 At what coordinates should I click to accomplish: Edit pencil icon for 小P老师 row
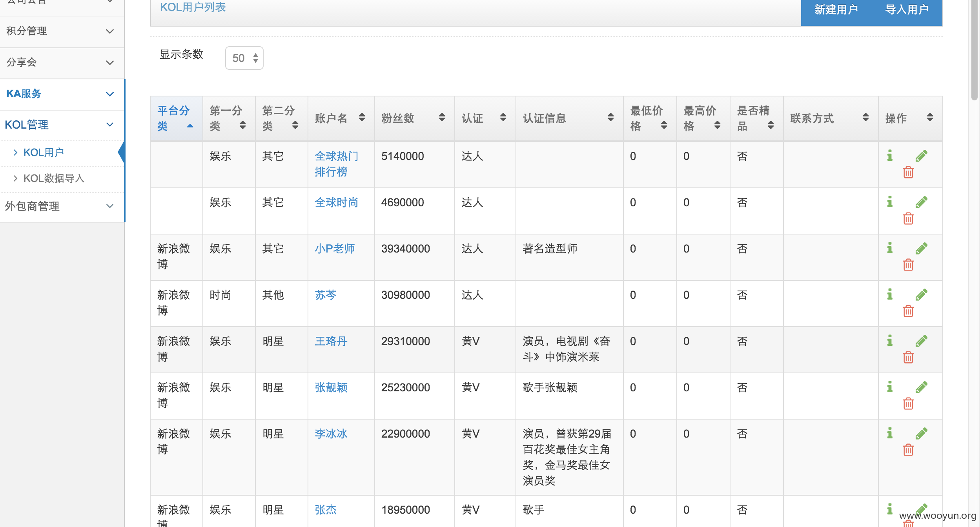(x=921, y=248)
